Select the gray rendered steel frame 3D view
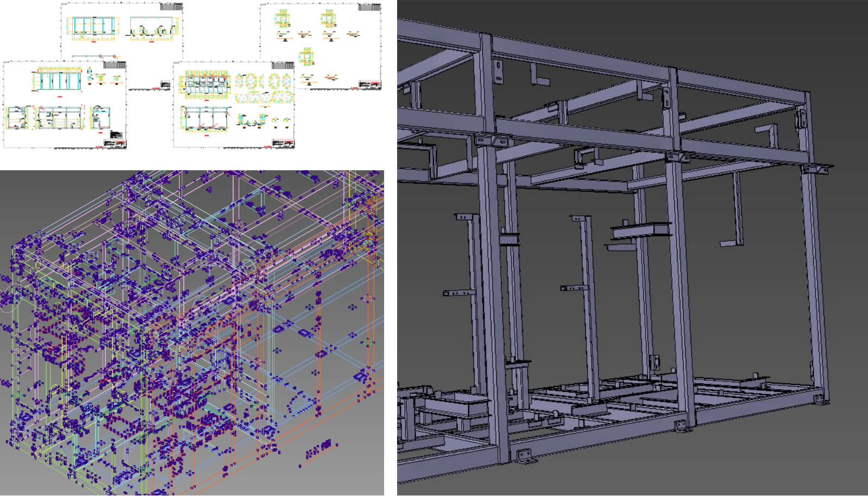The height and width of the screenshot is (496, 868). pos(633,248)
